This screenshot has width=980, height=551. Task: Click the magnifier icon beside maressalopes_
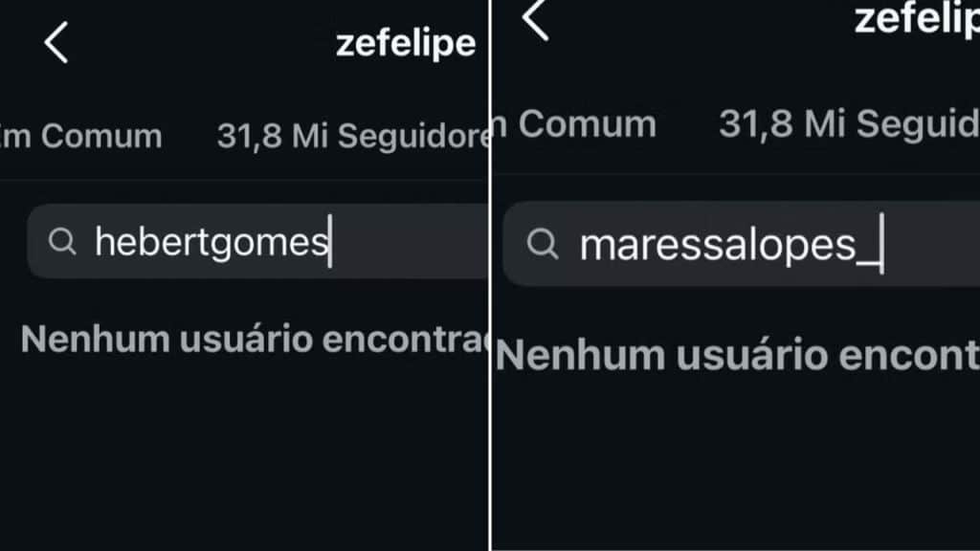click(x=543, y=245)
